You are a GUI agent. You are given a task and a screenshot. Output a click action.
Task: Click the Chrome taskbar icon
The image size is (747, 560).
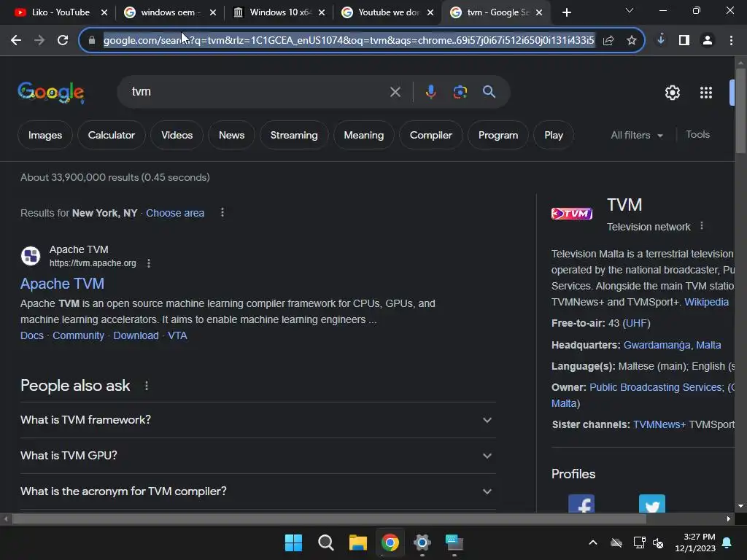click(x=390, y=542)
